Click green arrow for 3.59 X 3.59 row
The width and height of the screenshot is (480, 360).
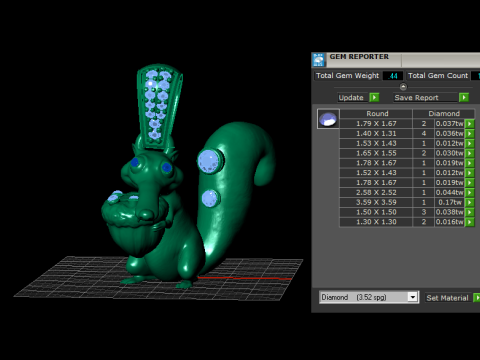pos(469,202)
